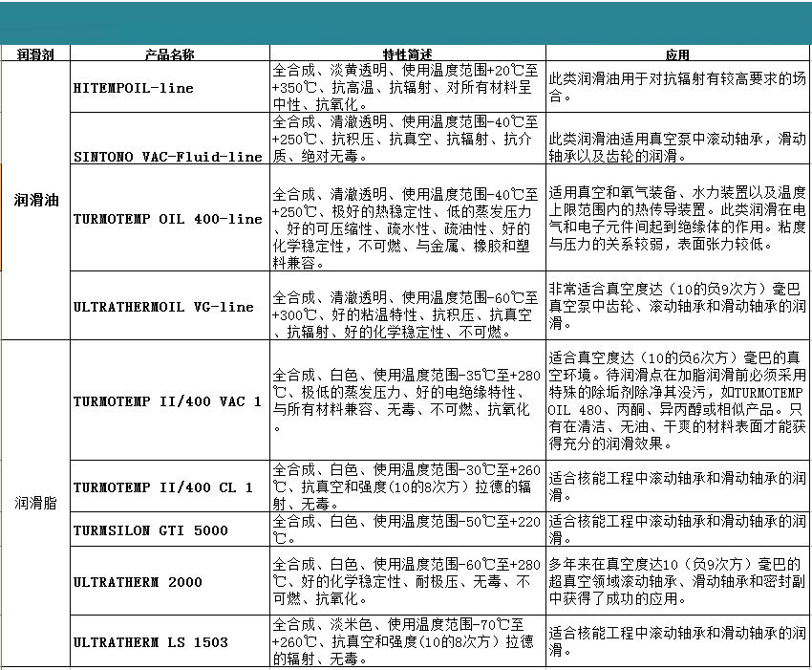Click GTI 5000 description with -50℃至+220
812x670 pixels.
click(408, 530)
